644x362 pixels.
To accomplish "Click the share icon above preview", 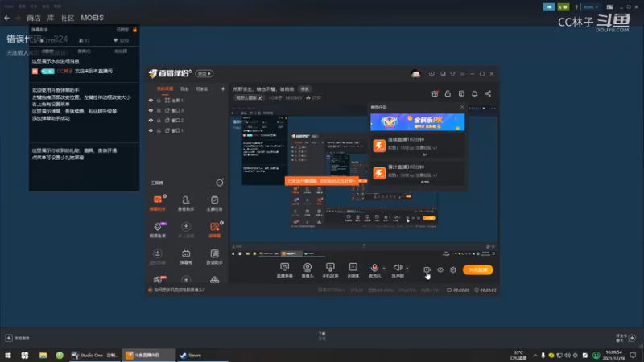I will pos(488,93).
